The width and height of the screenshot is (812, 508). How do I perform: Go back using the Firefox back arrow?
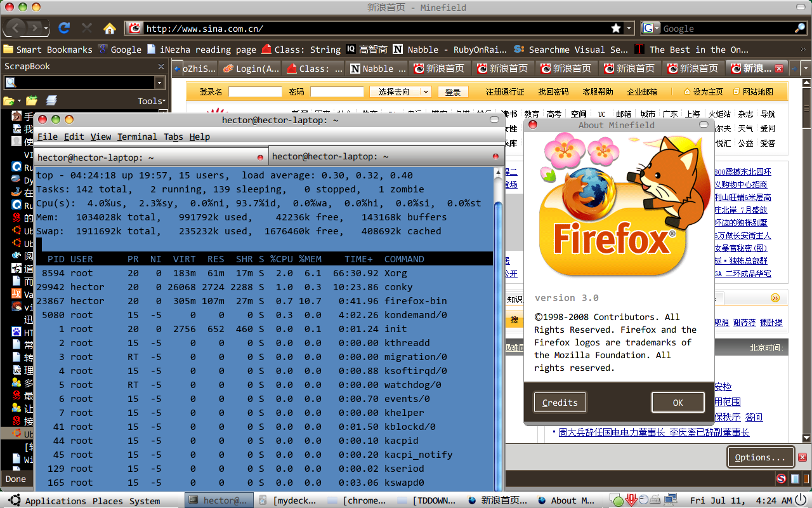pyautogui.click(x=15, y=28)
